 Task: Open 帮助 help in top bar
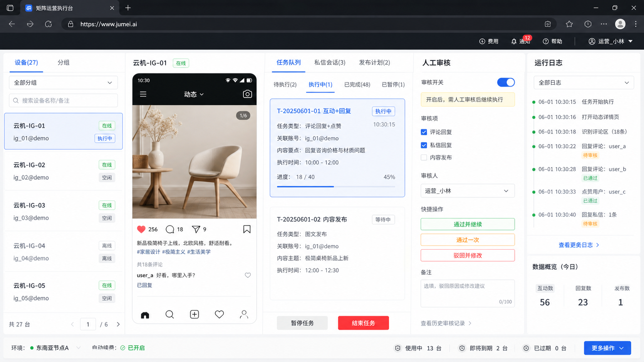pyautogui.click(x=552, y=41)
